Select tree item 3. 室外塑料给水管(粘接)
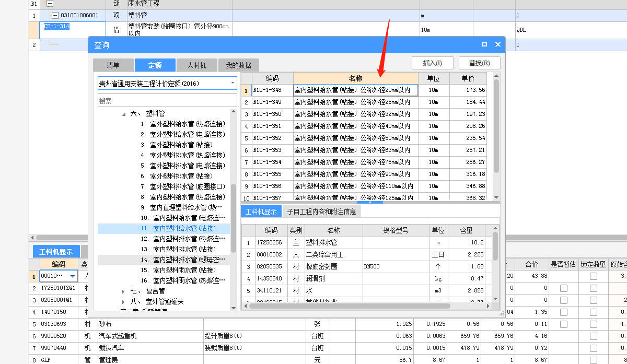627x364 pixels. pos(177,145)
